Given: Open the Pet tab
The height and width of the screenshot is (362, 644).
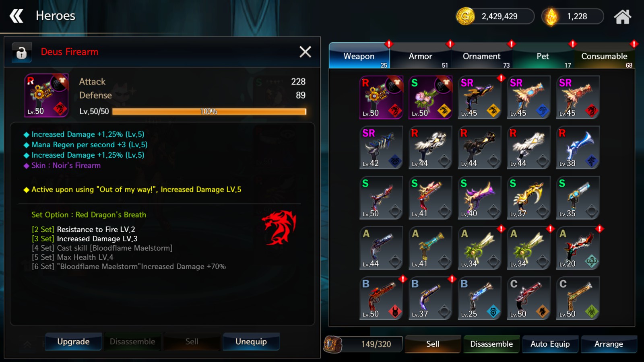Looking at the screenshot, I should (x=543, y=56).
